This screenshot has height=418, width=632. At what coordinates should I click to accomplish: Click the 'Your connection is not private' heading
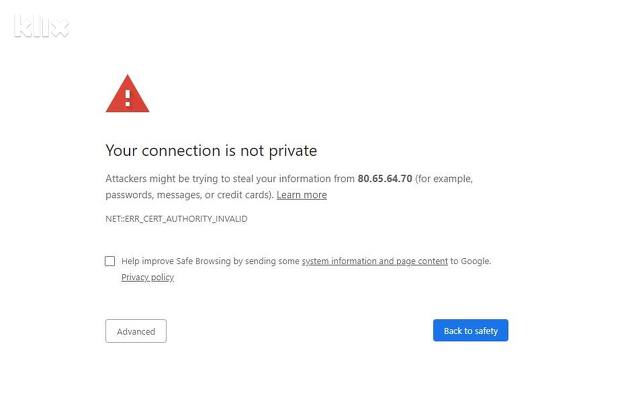[211, 150]
